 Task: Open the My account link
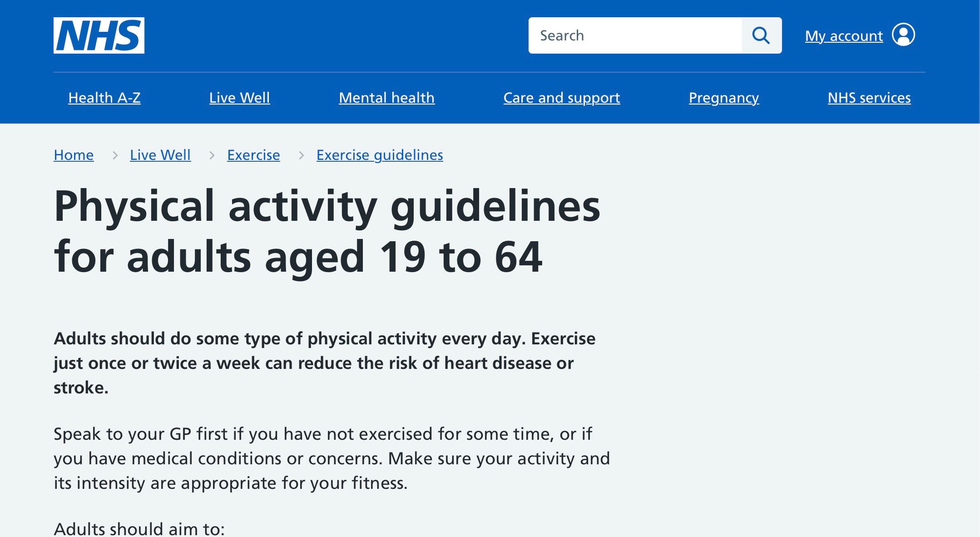[x=844, y=36]
